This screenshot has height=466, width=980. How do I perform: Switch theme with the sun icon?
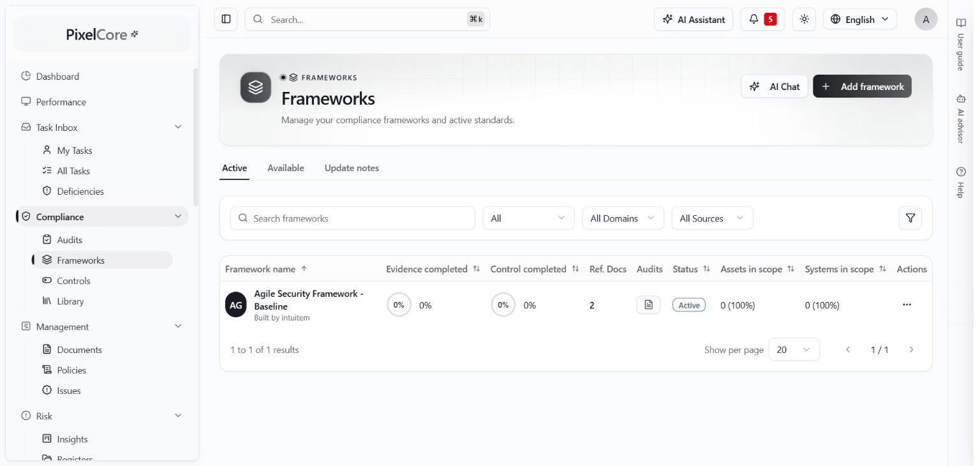coord(804,19)
